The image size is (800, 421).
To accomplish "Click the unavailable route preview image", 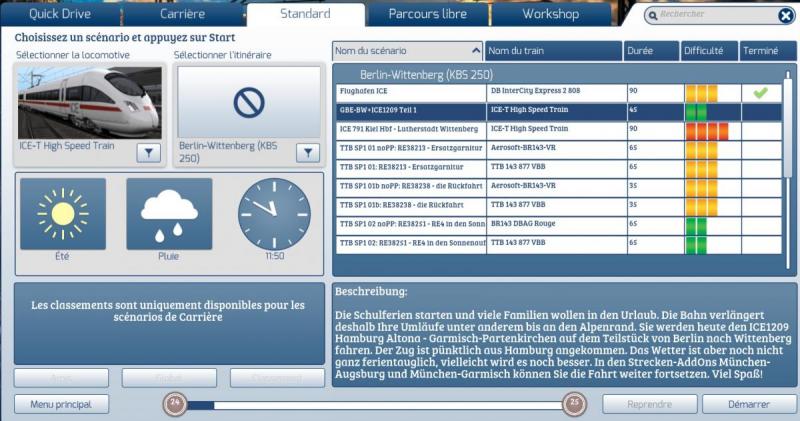I will (249, 102).
